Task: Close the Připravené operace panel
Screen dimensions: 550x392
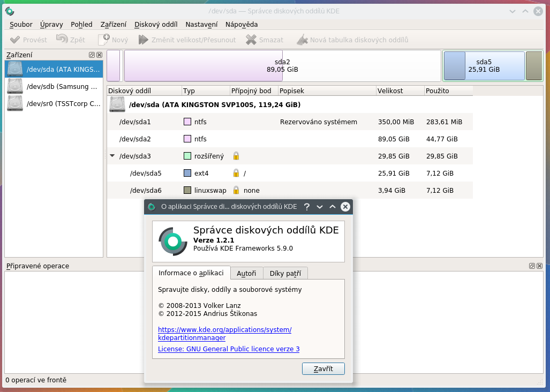Action: [x=539, y=266]
